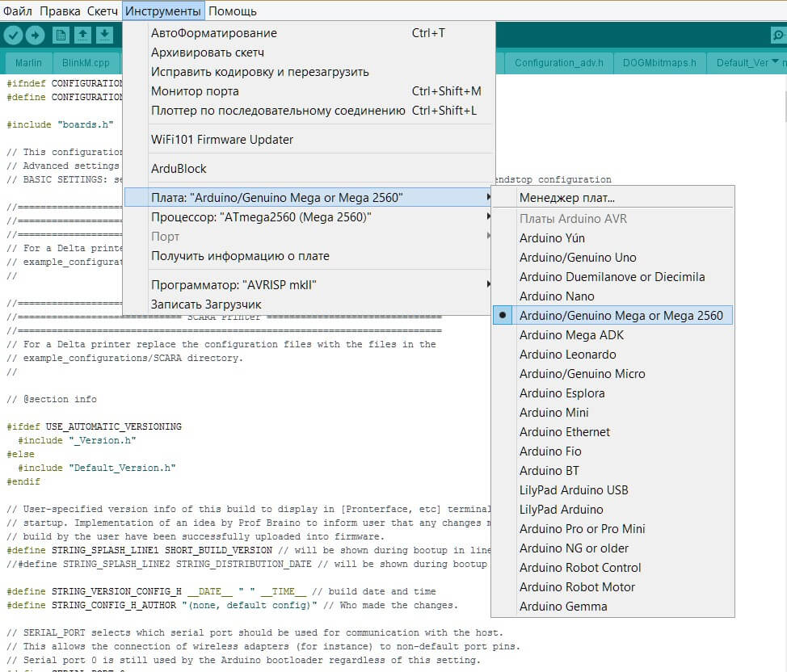Switch to the DOGMbitmaps.h tab
The image size is (787, 672).
pyautogui.click(x=659, y=63)
